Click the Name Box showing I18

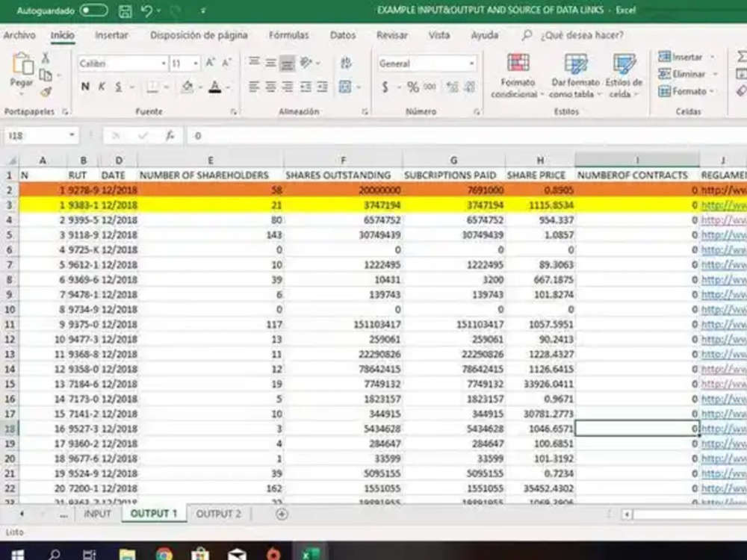point(41,136)
